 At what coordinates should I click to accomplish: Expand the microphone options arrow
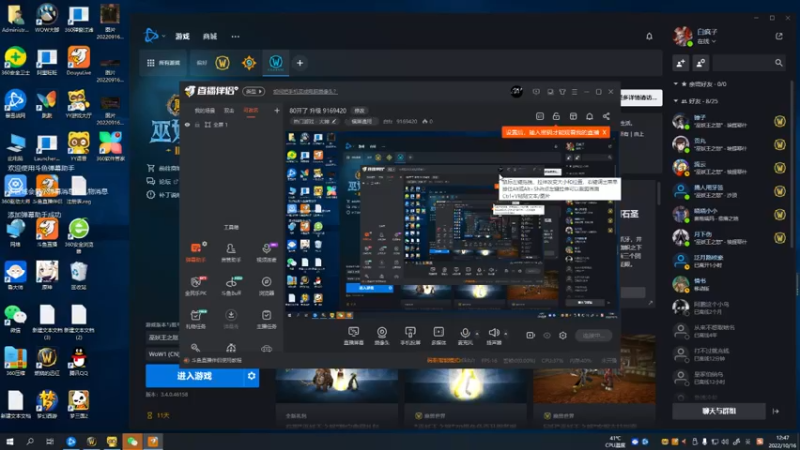[x=477, y=334]
